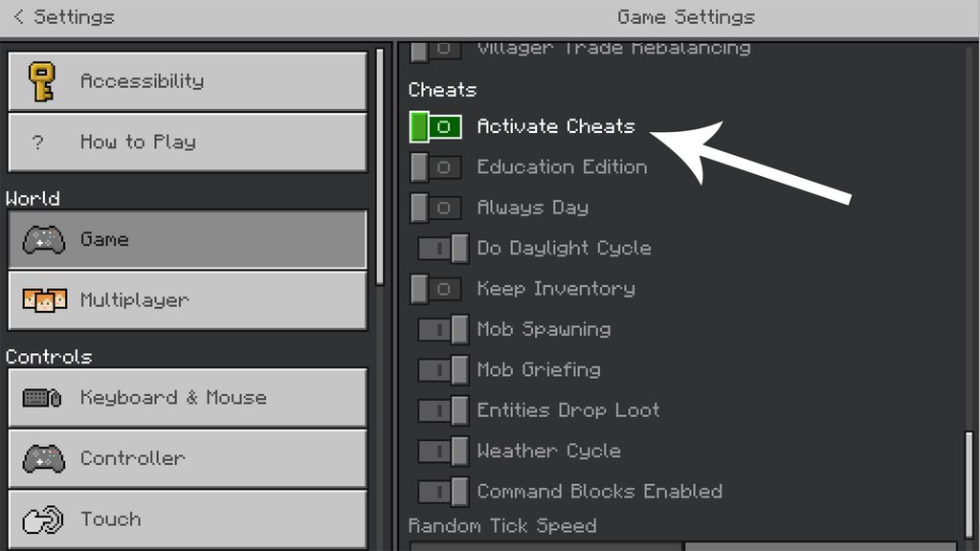The width and height of the screenshot is (980, 551).
Task: Click the Controller gamepad icon
Action: [43, 458]
